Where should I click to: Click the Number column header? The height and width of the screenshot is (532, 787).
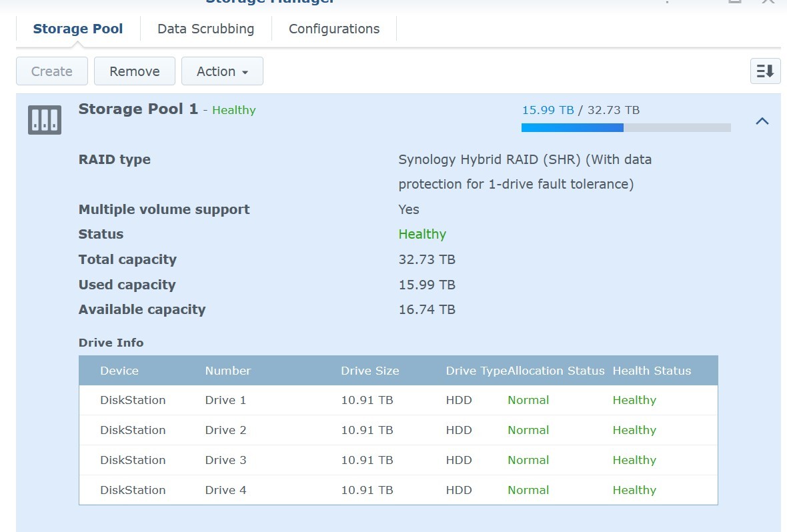point(227,371)
